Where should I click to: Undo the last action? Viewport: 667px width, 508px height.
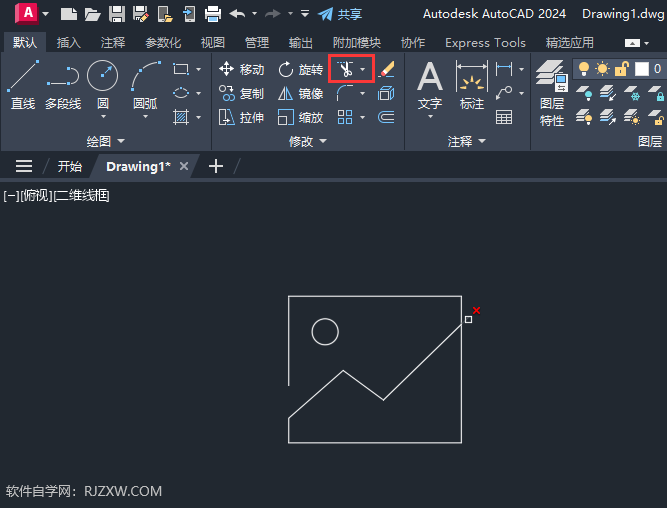pos(237,14)
